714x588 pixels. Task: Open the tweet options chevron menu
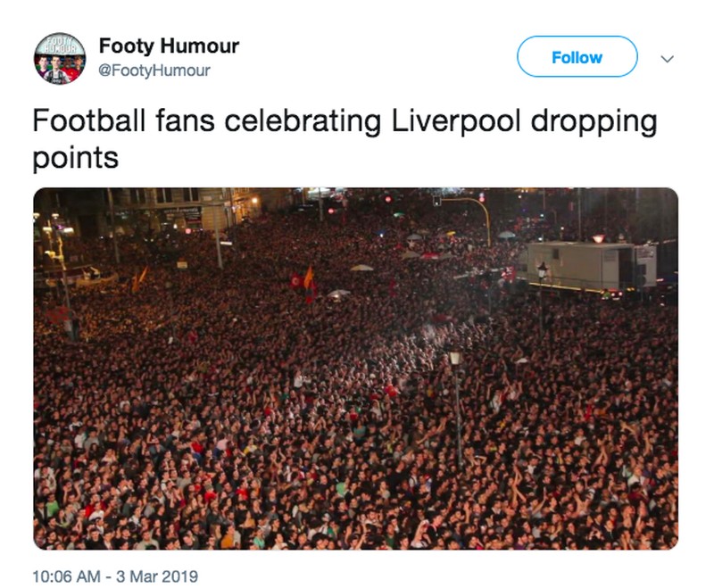(666, 58)
